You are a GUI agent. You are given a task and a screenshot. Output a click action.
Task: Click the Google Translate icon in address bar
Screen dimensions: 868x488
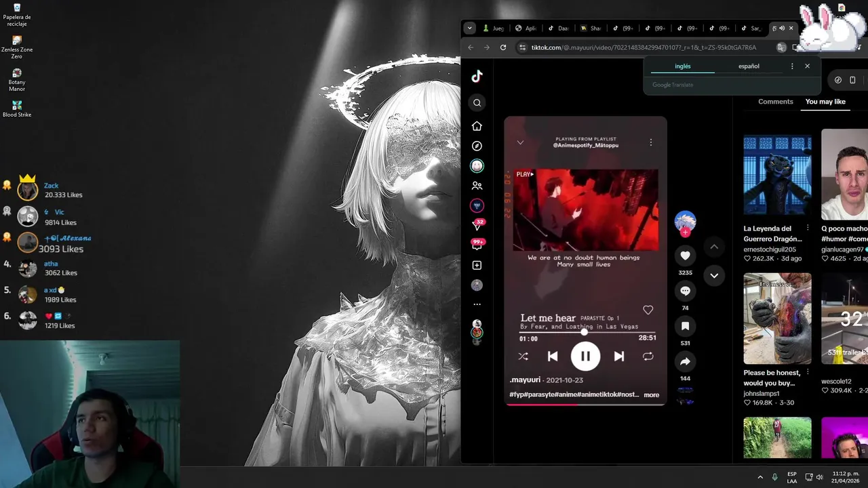[x=781, y=47]
